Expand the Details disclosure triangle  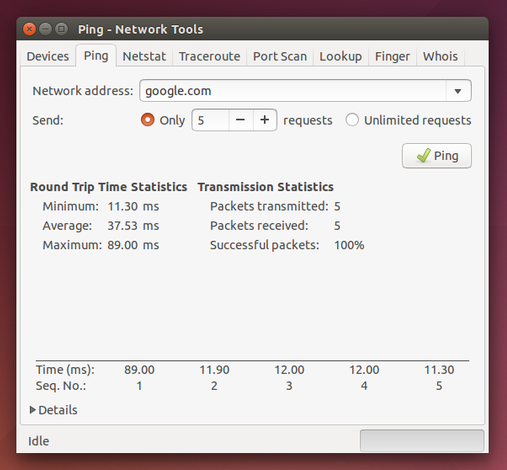tap(33, 410)
